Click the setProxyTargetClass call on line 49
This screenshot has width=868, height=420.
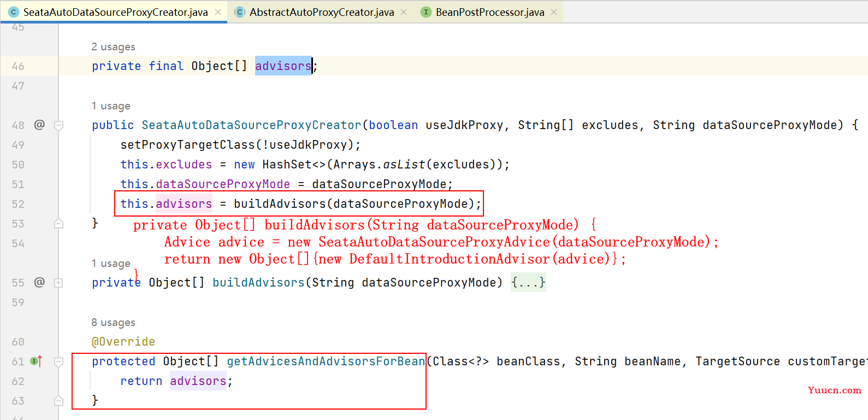pyautogui.click(x=187, y=145)
